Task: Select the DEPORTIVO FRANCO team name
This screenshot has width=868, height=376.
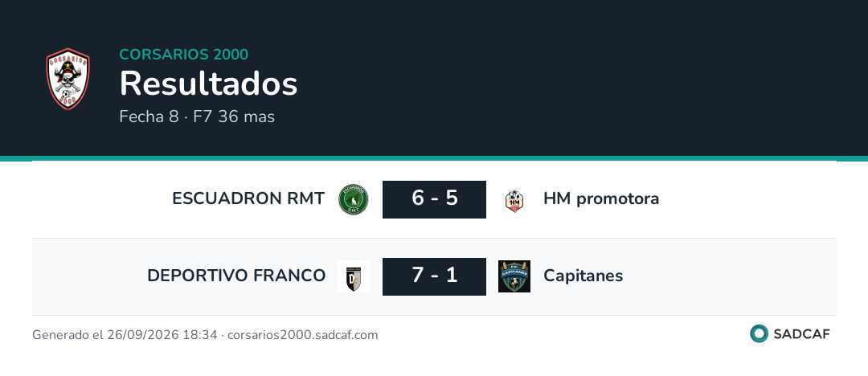Action: coord(236,276)
